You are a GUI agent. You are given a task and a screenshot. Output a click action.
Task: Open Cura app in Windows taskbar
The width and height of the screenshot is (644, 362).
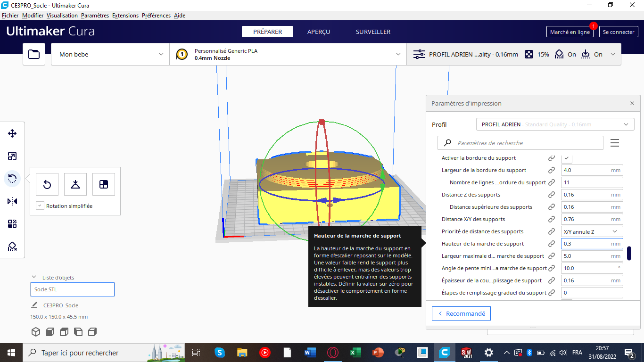444,353
